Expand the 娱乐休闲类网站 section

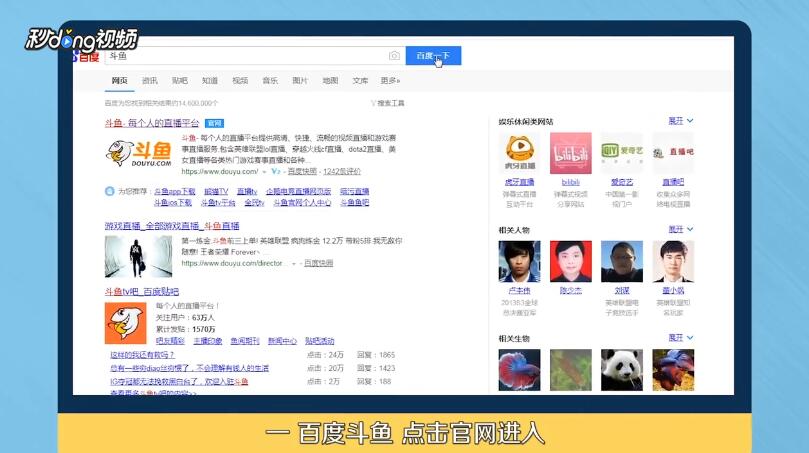pyautogui.click(x=681, y=121)
